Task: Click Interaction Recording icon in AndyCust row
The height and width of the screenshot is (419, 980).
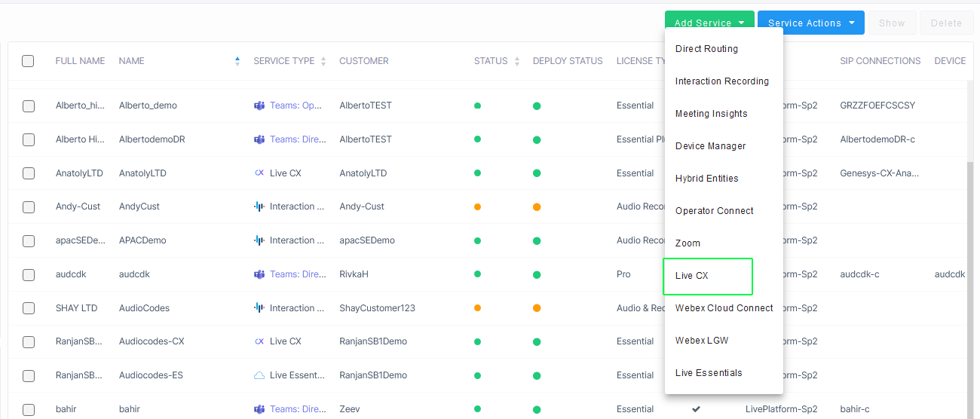Action: [x=259, y=206]
